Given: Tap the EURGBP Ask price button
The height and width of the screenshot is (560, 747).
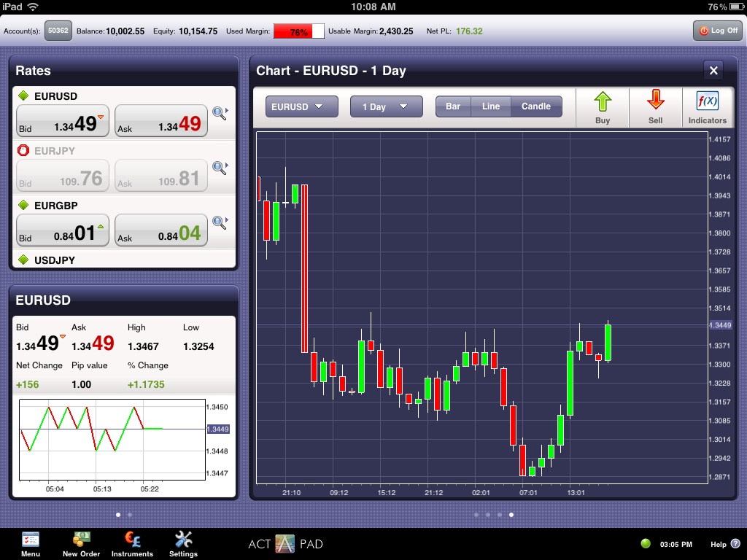Looking at the screenshot, I should tap(161, 230).
